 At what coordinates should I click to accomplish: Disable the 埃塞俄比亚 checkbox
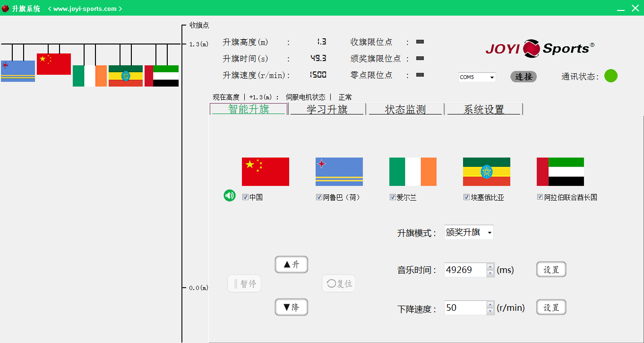[466, 197]
